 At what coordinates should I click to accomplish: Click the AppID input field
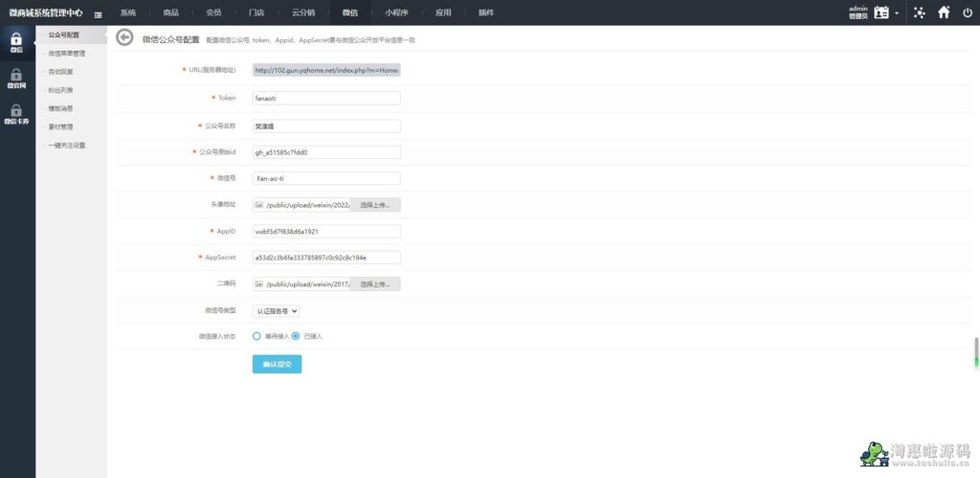[x=326, y=232]
